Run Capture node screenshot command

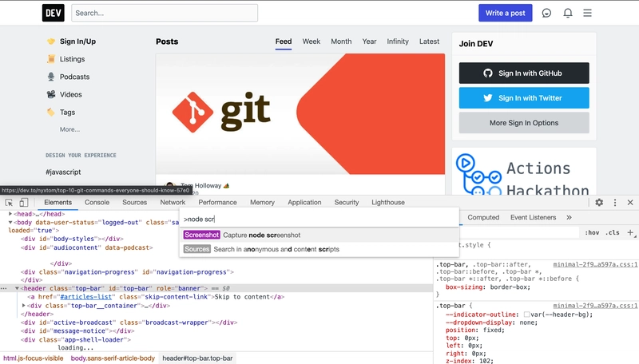[x=319, y=235]
